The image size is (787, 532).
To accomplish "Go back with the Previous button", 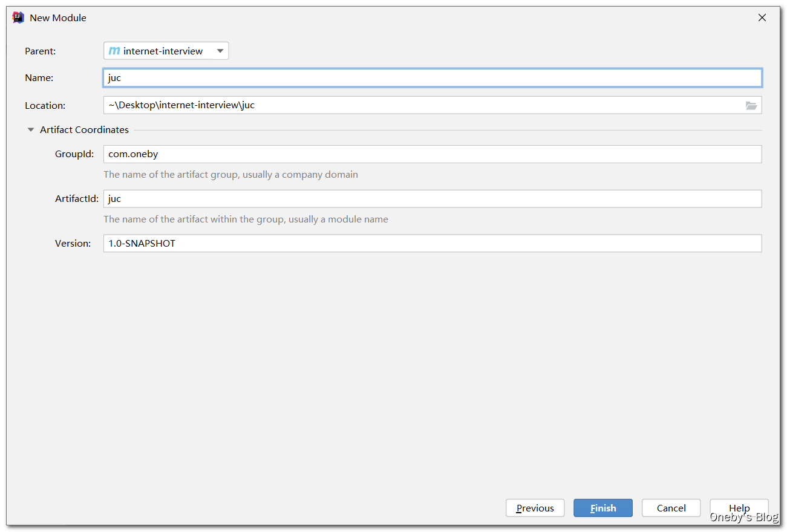I will click(535, 508).
